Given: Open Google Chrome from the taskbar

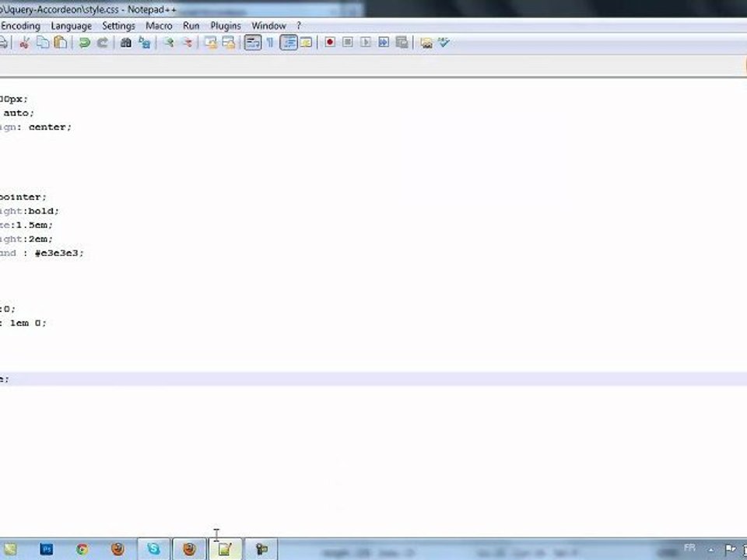Looking at the screenshot, I should pyautogui.click(x=82, y=549).
